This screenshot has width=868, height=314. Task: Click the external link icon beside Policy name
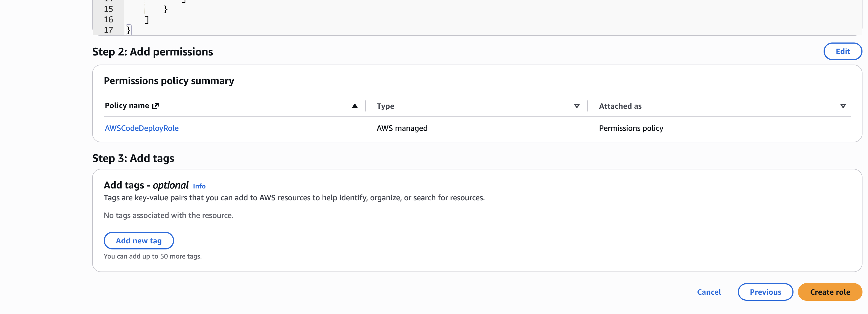click(x=155, y=106)
